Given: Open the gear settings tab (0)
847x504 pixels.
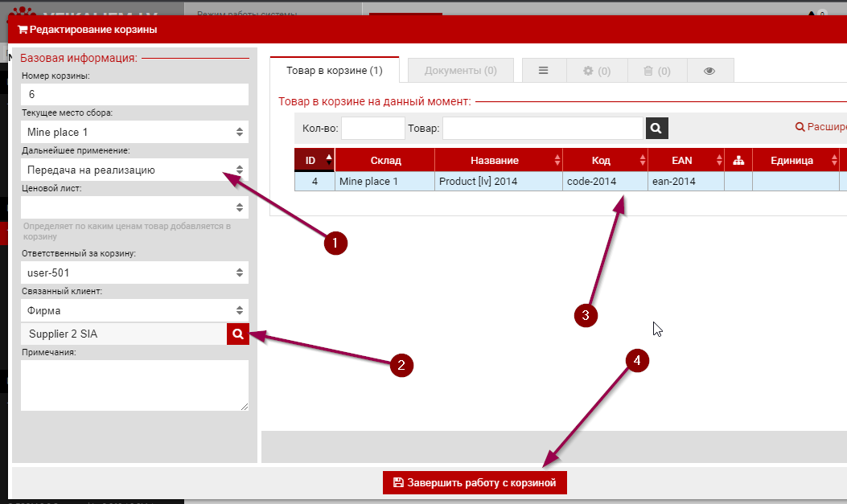Looking at the screenshot, I should [597, 71].
